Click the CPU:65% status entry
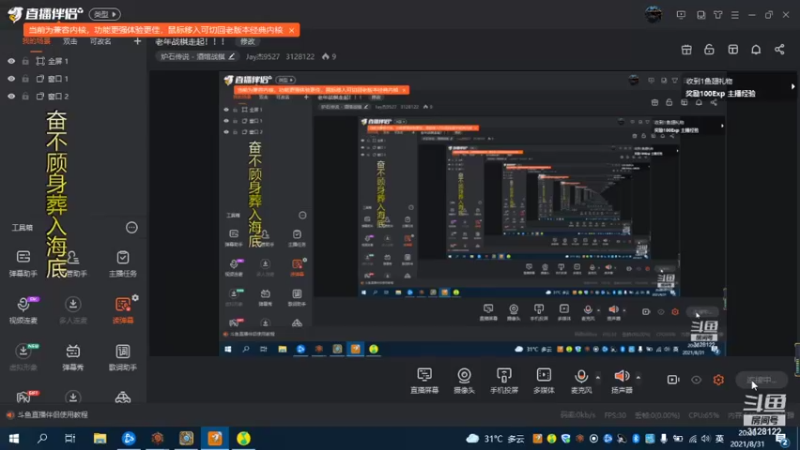 pyautogui.click(x=704, y=415)
